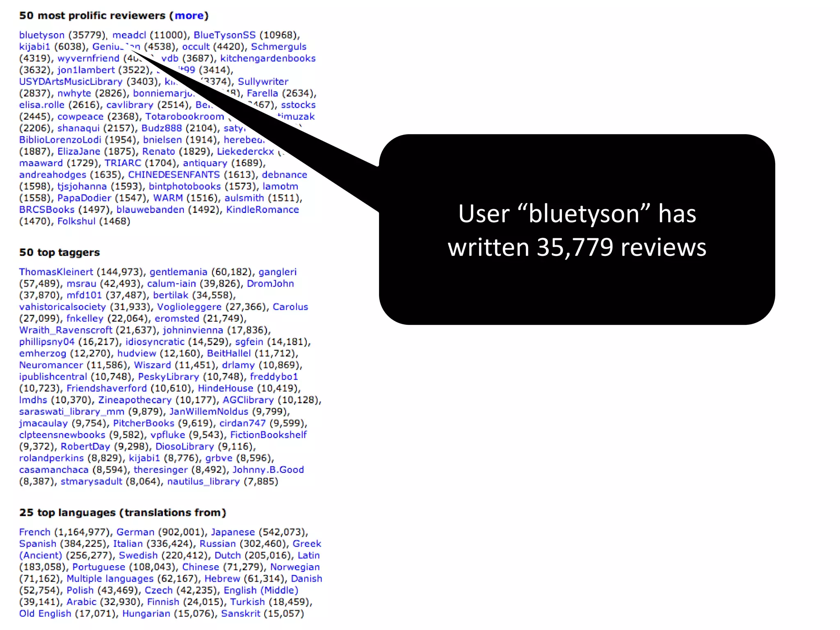Open the Multiple languages link
This screenshot has width=840, height=630.
coord(110,579)
